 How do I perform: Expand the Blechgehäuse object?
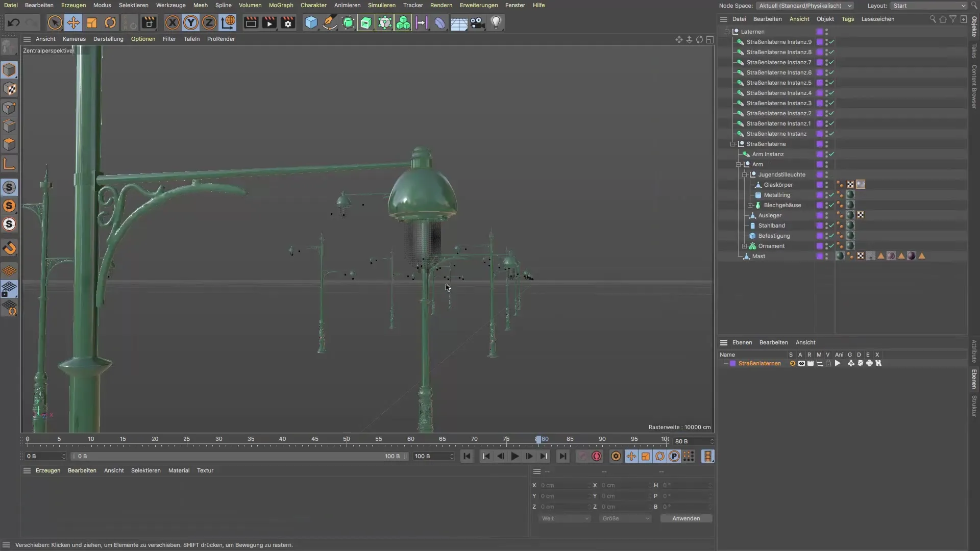point(750,205)
